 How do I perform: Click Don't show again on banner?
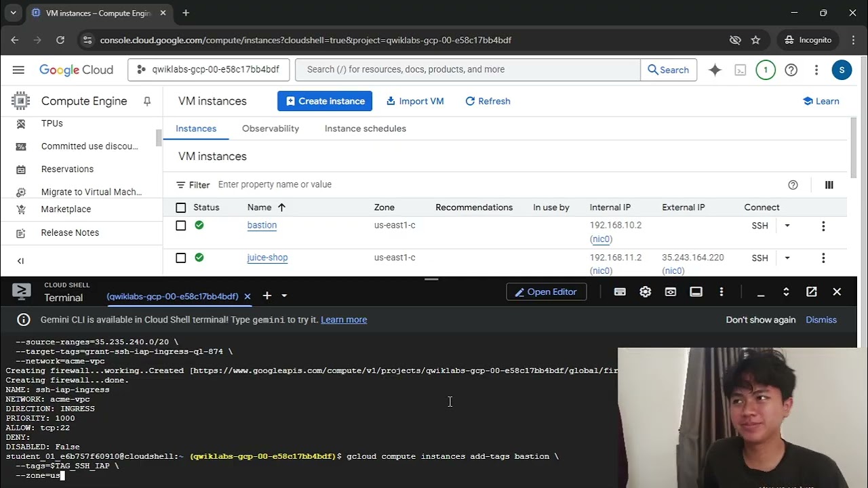pos(761,320)
